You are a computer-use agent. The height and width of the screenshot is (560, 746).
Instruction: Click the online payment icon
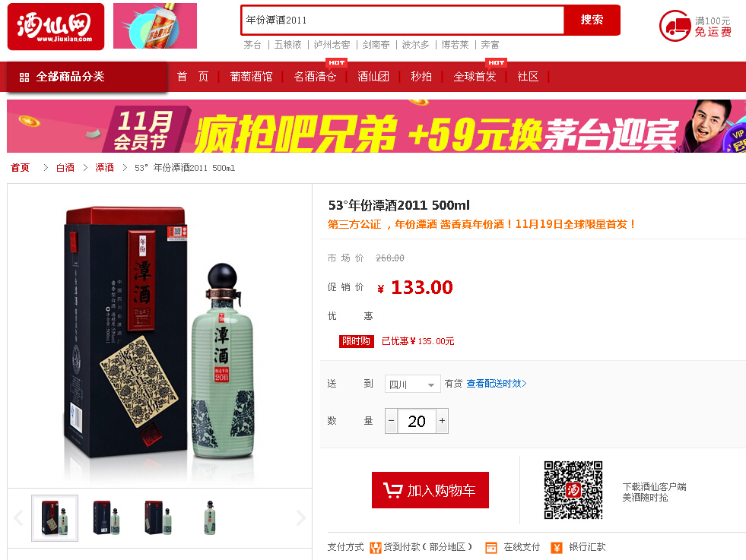[x=491, y=548]
